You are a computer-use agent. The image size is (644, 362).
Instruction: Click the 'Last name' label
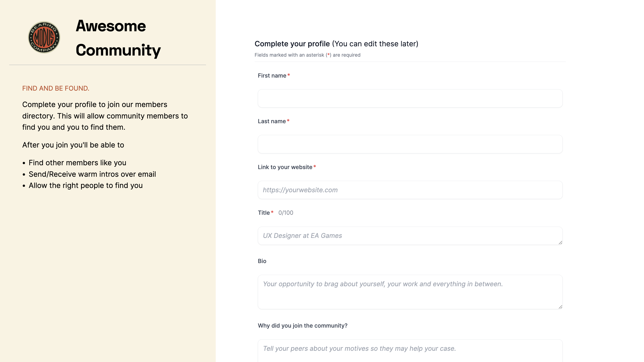(272, 121)
